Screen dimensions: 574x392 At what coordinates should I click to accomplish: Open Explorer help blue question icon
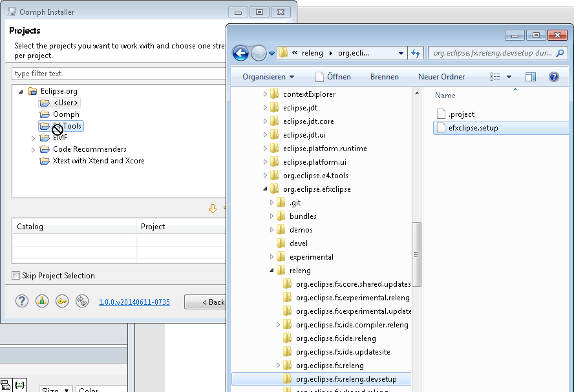tap(554, 77)
